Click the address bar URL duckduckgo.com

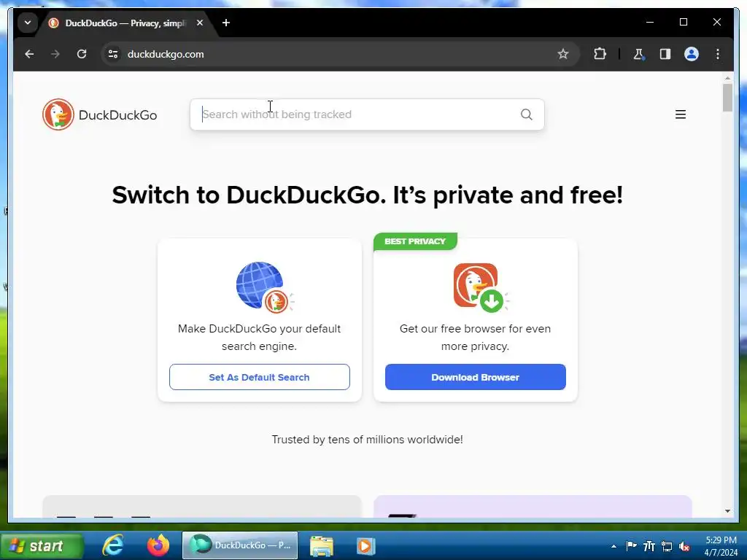pyautogui.click(x=166, y=54)
